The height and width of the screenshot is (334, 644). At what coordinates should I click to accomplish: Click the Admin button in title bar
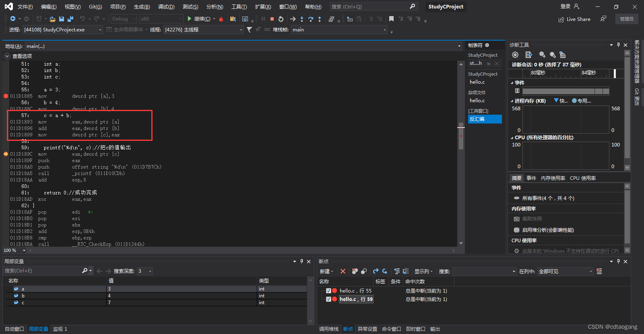click(x=627, y=19)
